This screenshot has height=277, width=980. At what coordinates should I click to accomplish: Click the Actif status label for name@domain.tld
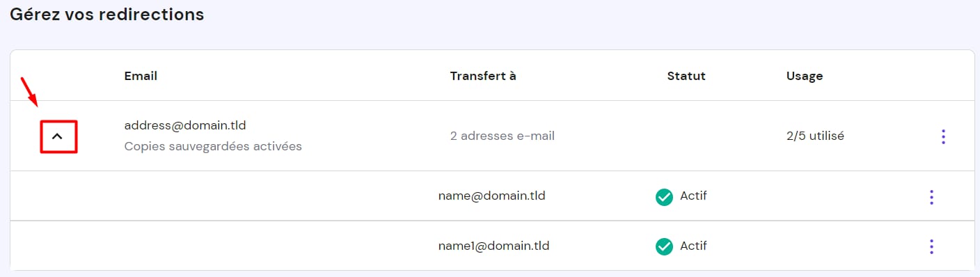[x=693, y=196]
